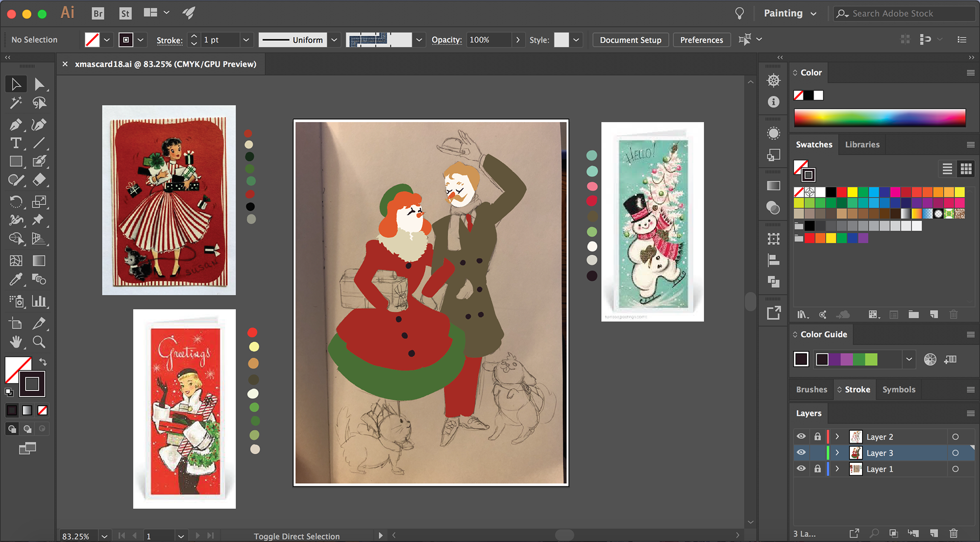Click the Search Adobe Stock field

pos(904,13)
